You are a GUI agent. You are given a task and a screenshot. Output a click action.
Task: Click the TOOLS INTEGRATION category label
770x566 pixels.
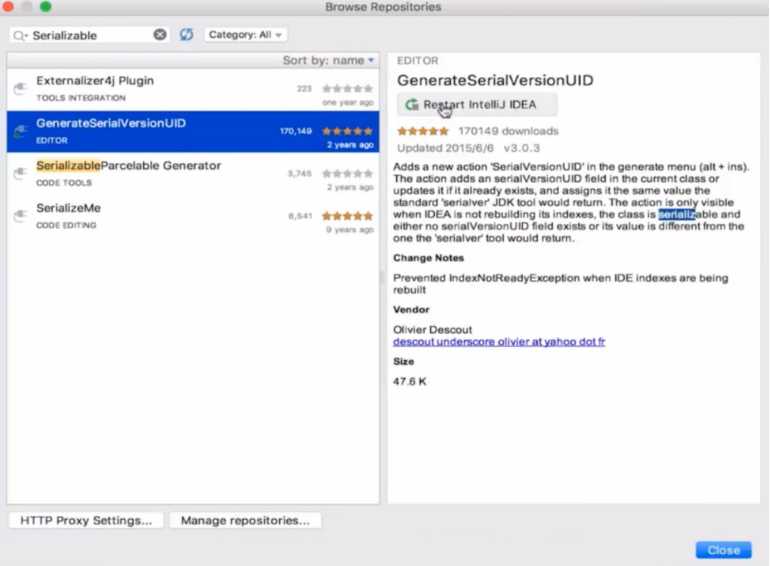point(81,98)
